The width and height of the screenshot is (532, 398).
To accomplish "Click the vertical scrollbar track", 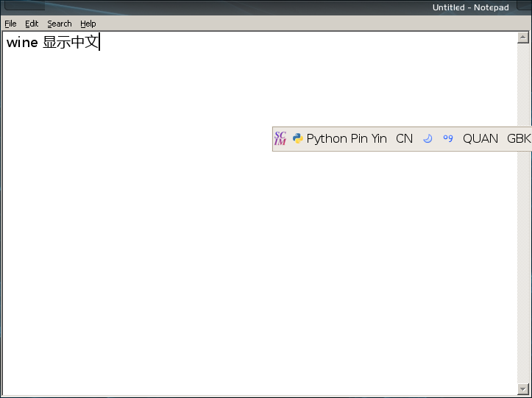I will click(x=523, y=213).
